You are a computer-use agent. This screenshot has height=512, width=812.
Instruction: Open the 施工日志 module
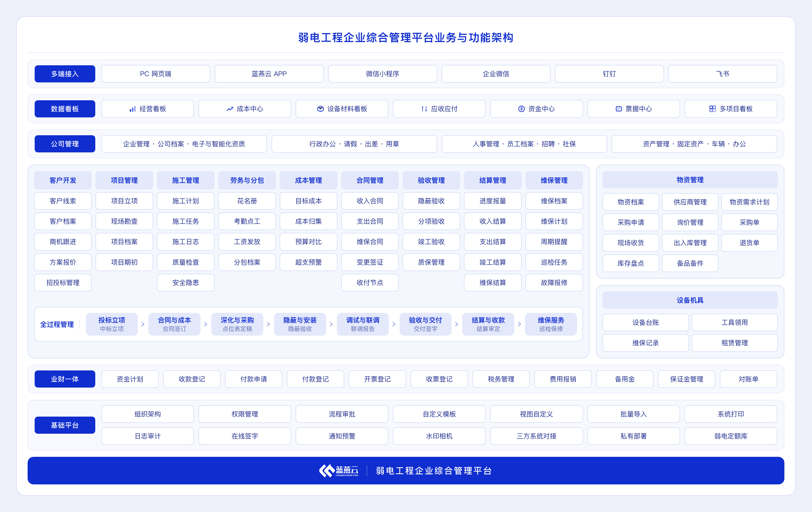coord(185,242)
